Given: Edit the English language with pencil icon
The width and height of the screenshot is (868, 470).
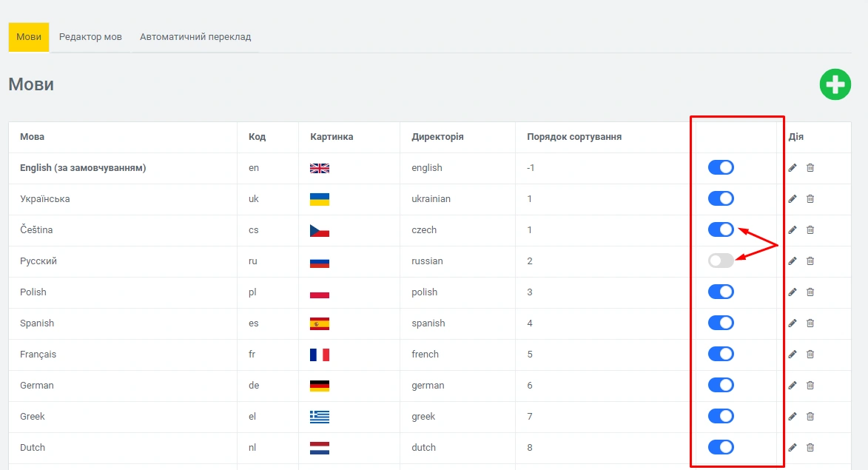Looking at the screenshot, I should [x=793, y=168].
